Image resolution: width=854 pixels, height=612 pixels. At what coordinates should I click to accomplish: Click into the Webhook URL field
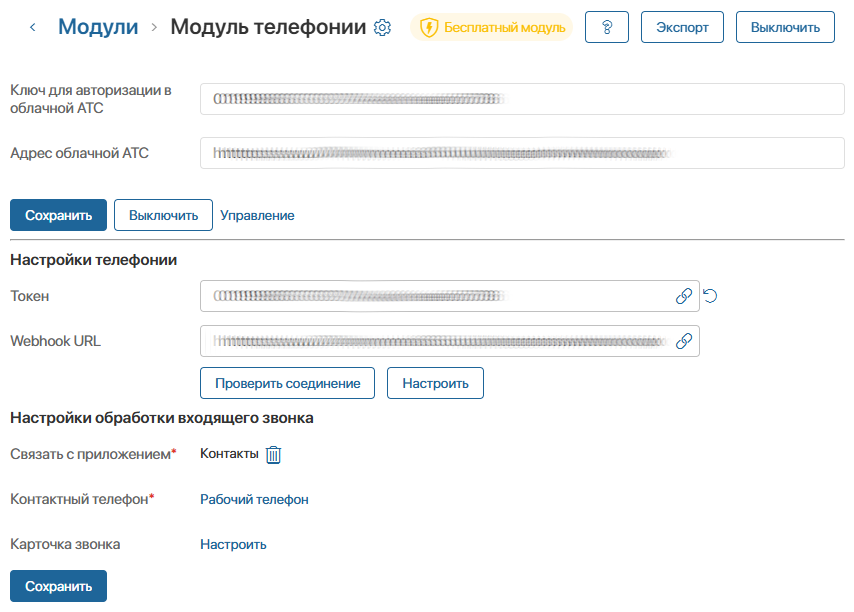pyautogui.click(x=450, y=341)
